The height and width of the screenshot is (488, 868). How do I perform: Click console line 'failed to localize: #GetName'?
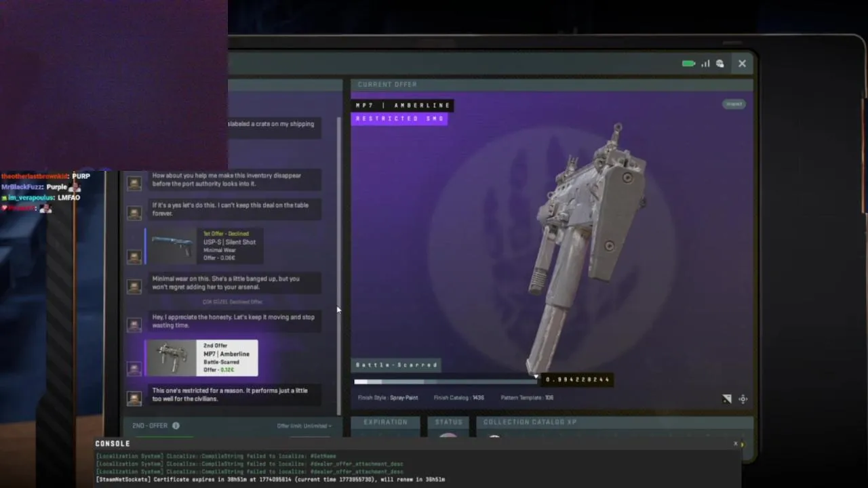(216, 456)
